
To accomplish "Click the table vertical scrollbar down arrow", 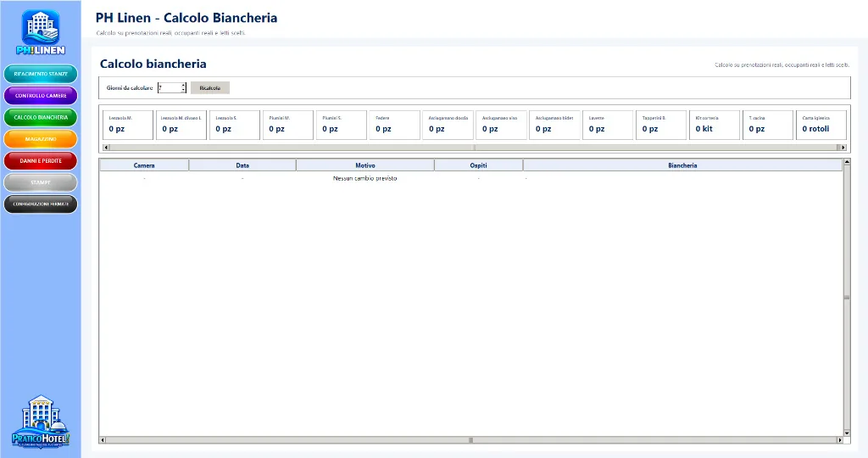I will tap(847, 433).
